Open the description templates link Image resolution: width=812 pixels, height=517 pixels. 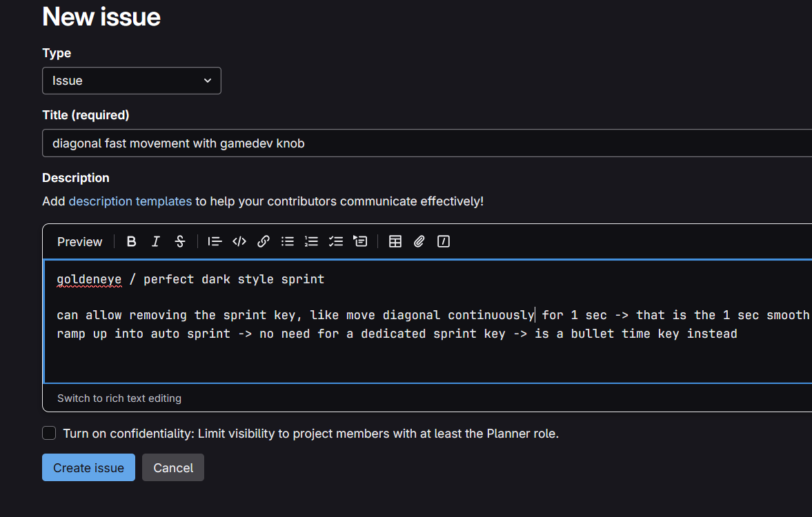130,201
